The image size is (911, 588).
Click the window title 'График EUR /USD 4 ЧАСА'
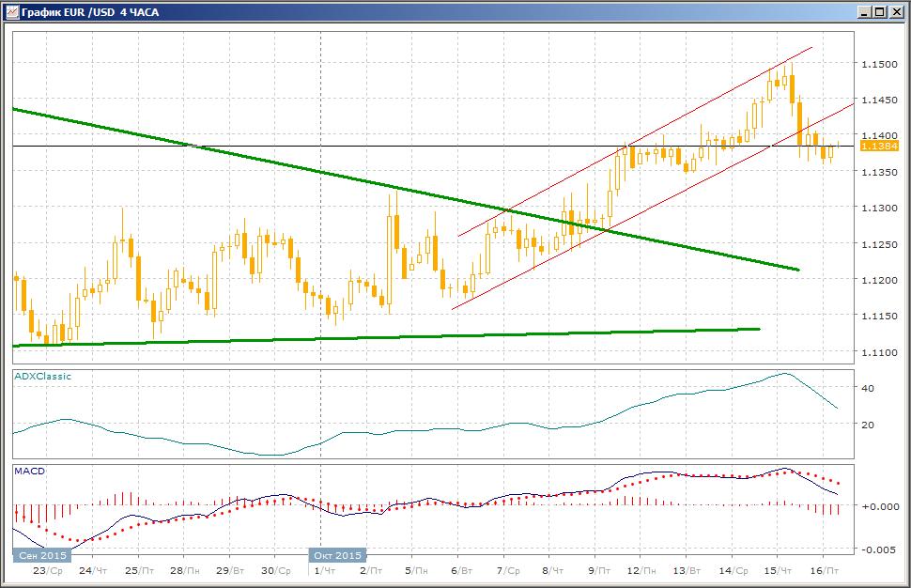click(x=90, y=11)
